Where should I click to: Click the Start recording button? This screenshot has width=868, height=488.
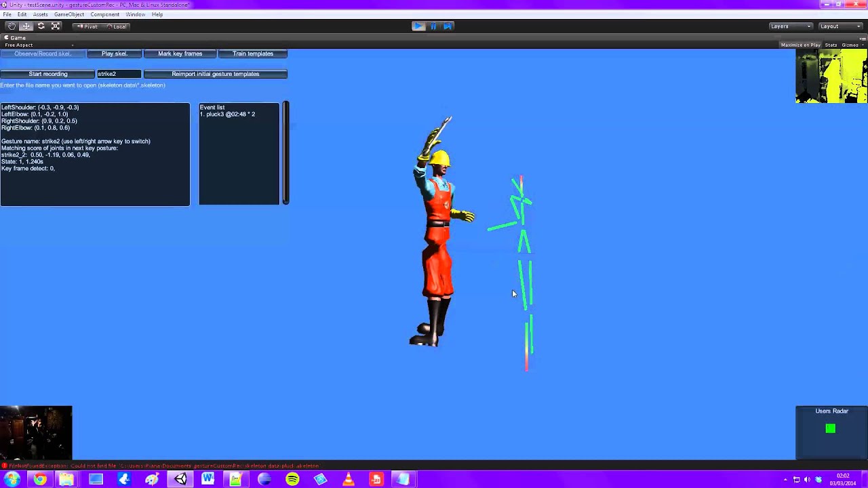[x=47, y=74]
